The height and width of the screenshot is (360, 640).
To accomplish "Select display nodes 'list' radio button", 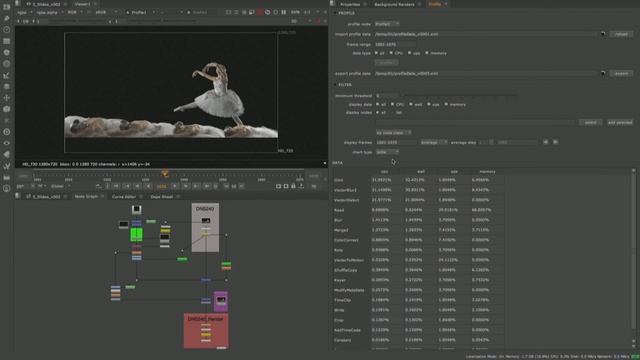I will coord(393,112).
